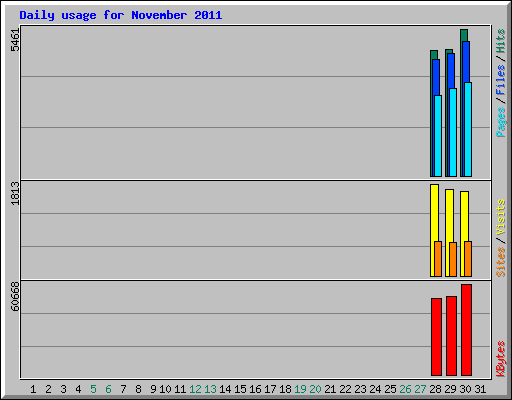
Task: Click the green weekend day label 27
Action: [420, 389]
